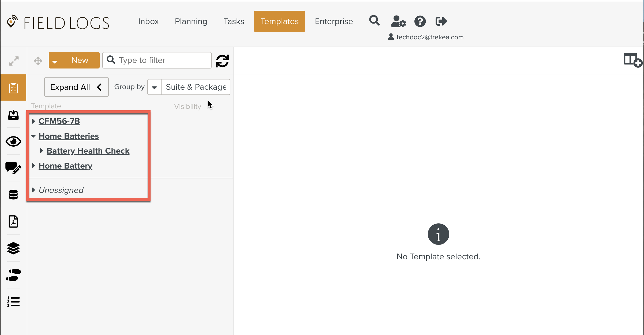Toggle the fullscreen expand arrows icon
644x335 pixels.
coord(14,61)
